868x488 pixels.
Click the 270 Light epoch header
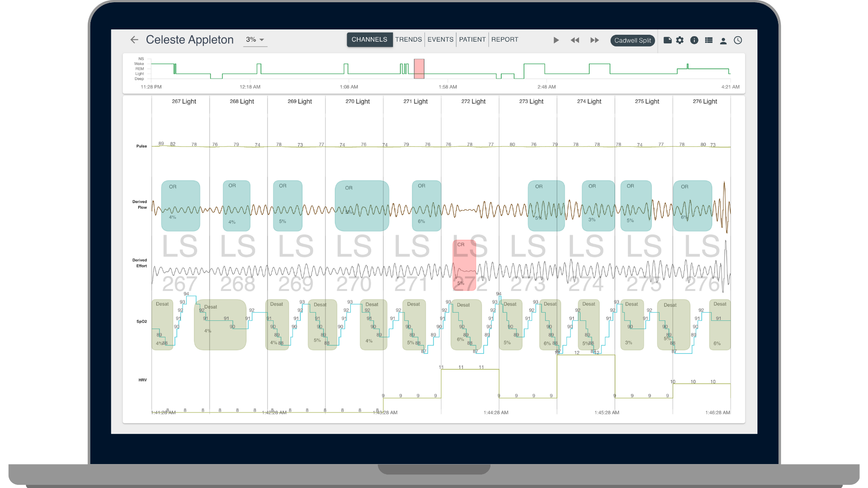[x=357, y=102]
